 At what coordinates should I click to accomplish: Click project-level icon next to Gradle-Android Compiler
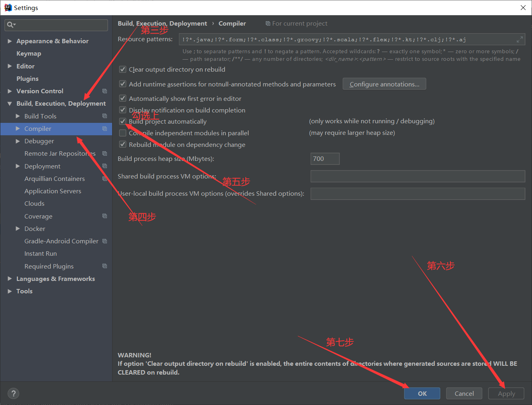(104, 241)
